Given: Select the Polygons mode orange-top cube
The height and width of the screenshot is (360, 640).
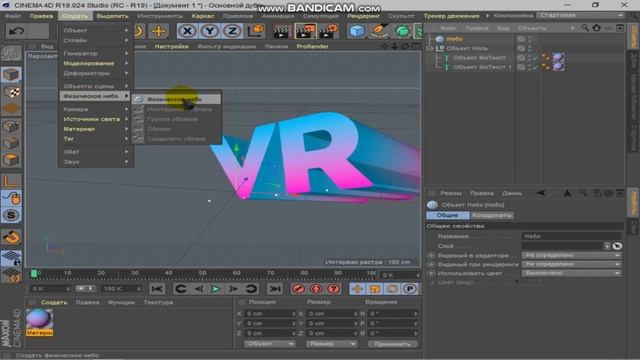Looking at the screenshot, I should pos(11,160).
